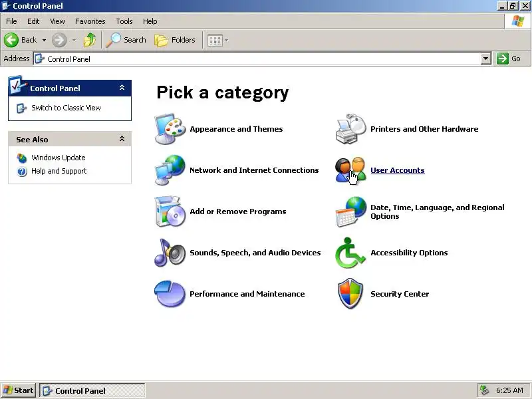532x399 pixels.
Task: Open the Performance and Maintenance pie chart icon
Action: (x=170, y=294)
